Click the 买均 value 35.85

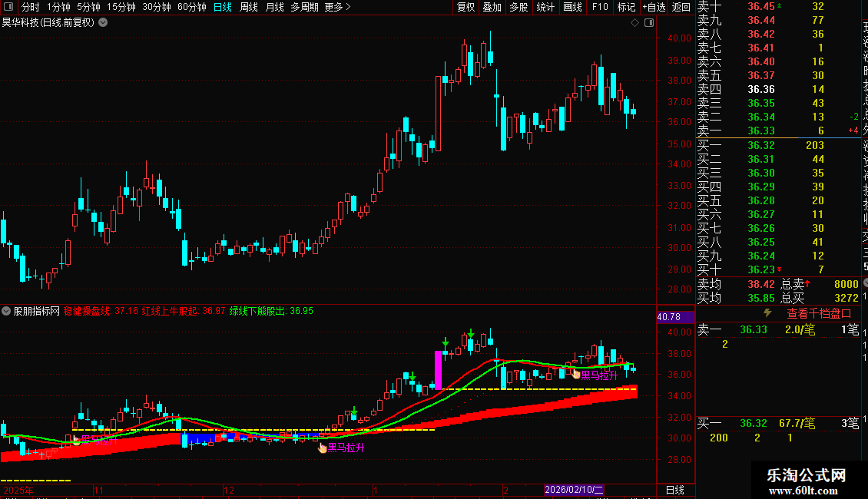click(760, 298)
